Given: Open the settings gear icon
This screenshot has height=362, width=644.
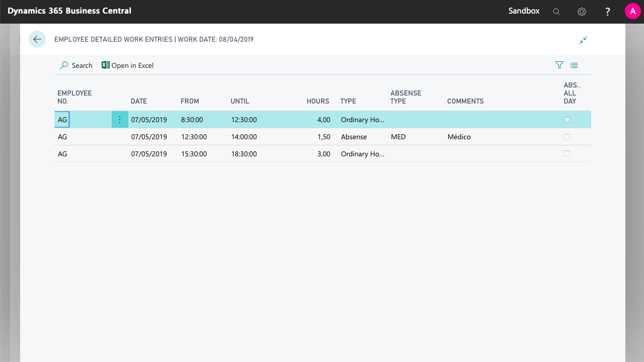Looking at the screenshot, I should point(582,12).
